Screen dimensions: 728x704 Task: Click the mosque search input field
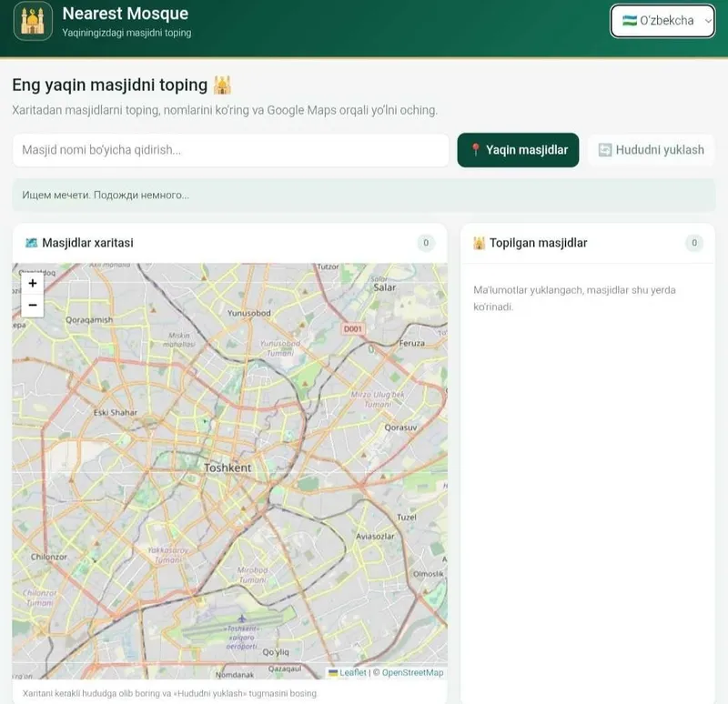pyautogui.click(x=231, y=150)
